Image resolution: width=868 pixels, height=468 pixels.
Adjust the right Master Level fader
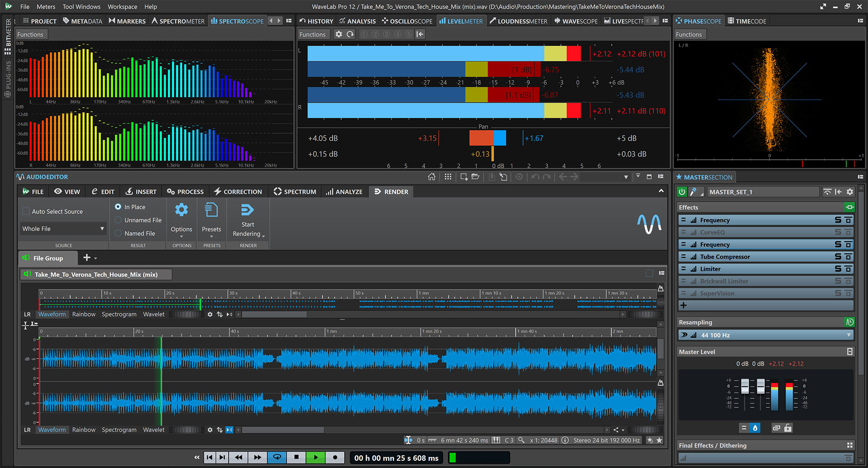760,386
